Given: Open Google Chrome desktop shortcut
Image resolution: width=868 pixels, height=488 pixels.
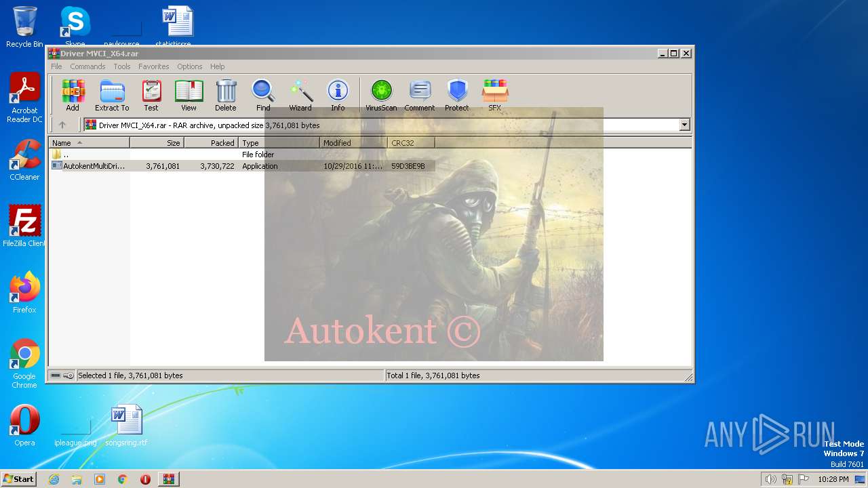Looking at the screenshot, I should [x=24, y=364].
